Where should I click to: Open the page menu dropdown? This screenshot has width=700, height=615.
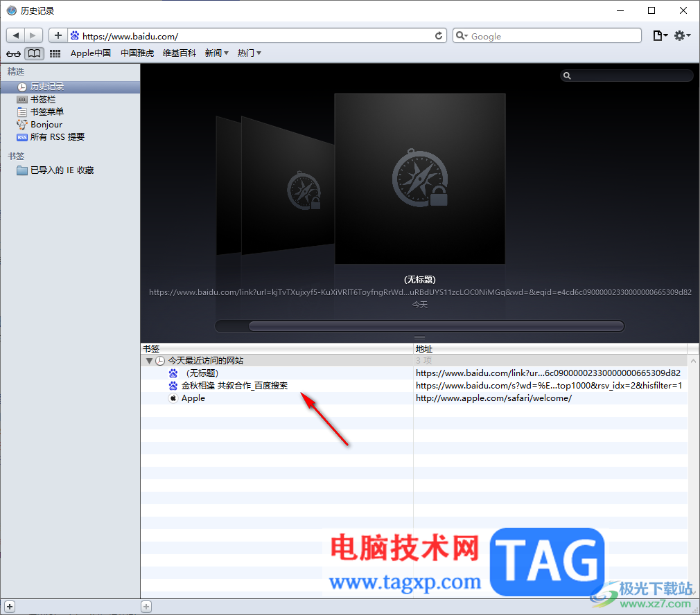(660, 36)
